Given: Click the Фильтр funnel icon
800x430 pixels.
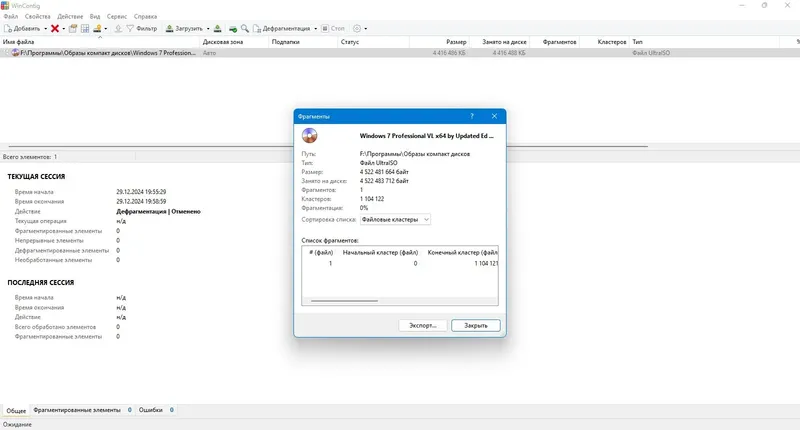Looking at the screenshot, I should [x=130, y=29].
